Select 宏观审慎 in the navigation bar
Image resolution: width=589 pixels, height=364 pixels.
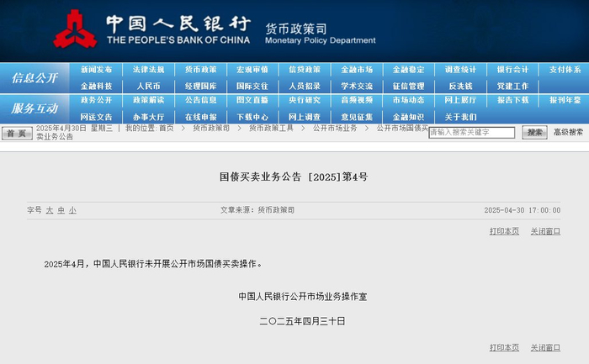(x=252, y=70)
